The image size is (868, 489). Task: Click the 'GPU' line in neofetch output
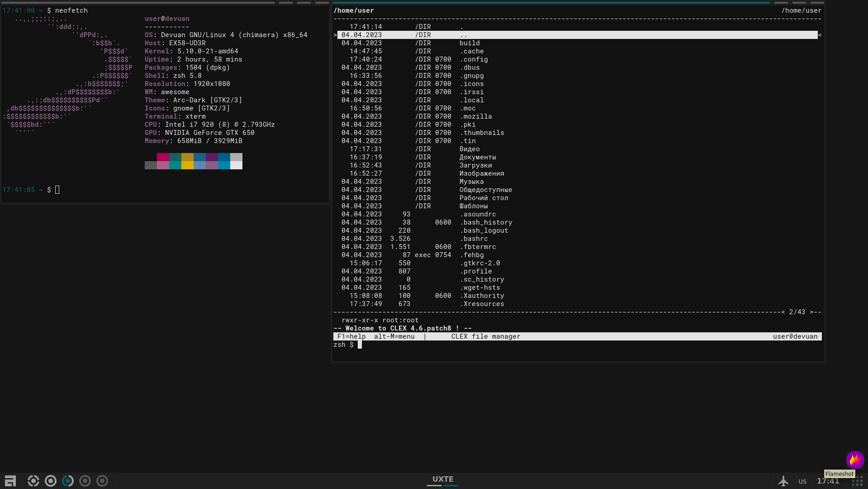[199, 133]
